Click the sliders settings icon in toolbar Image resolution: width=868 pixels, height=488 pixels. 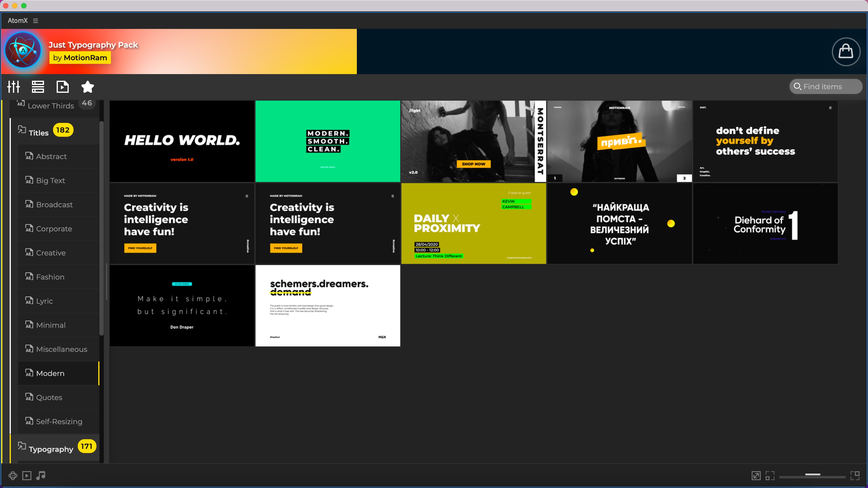14,87
